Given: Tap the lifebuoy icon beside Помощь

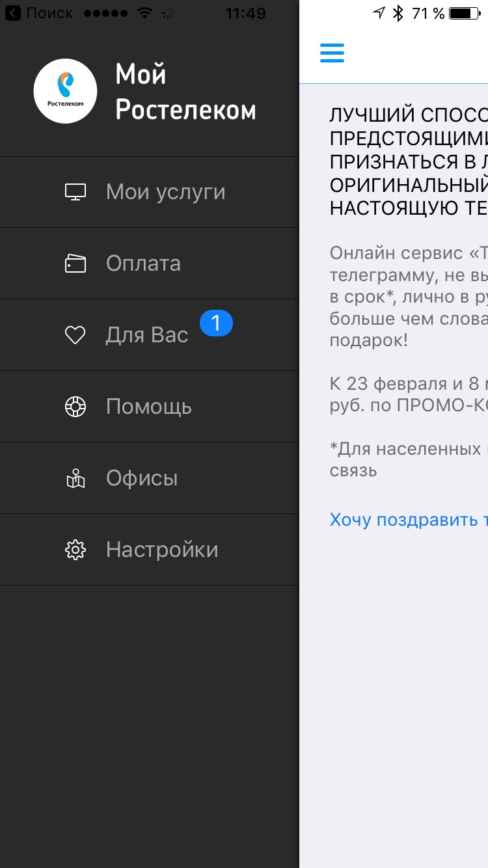Looking at the screenshot, I should click(x=75, y=407).
